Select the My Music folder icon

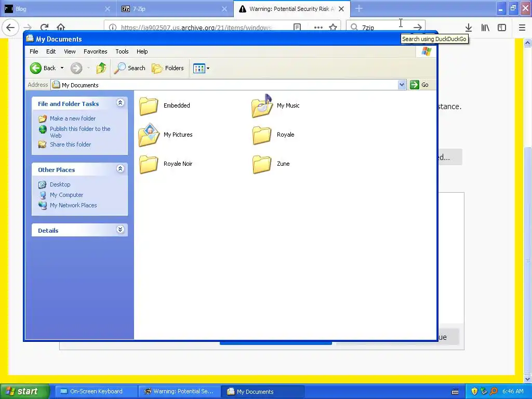[x=262, y=106]
